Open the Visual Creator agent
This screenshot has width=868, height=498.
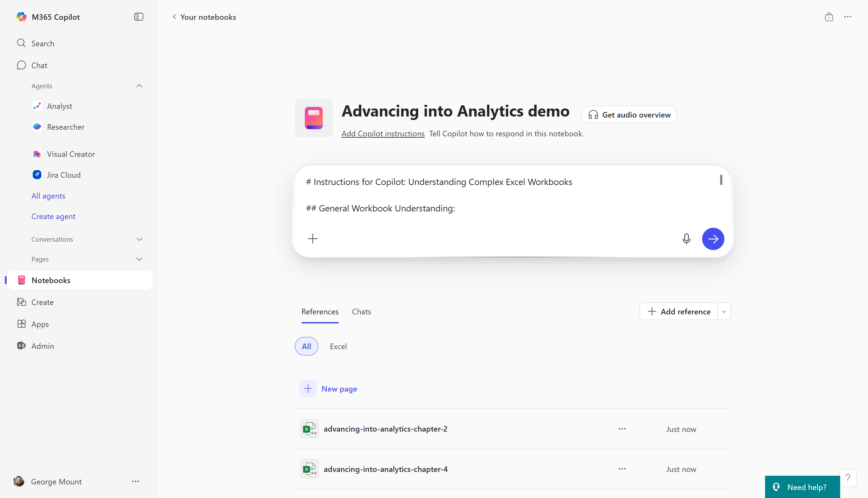point(71,154)
